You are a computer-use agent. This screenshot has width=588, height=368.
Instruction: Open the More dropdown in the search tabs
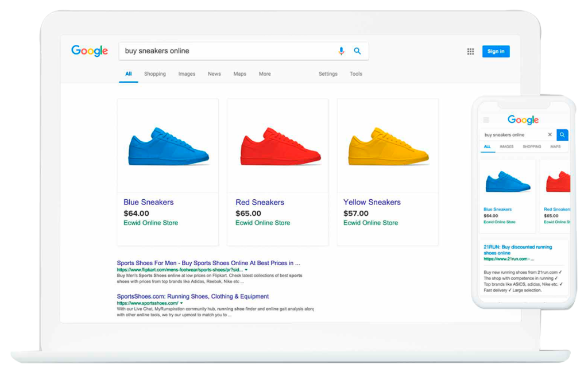265,74
